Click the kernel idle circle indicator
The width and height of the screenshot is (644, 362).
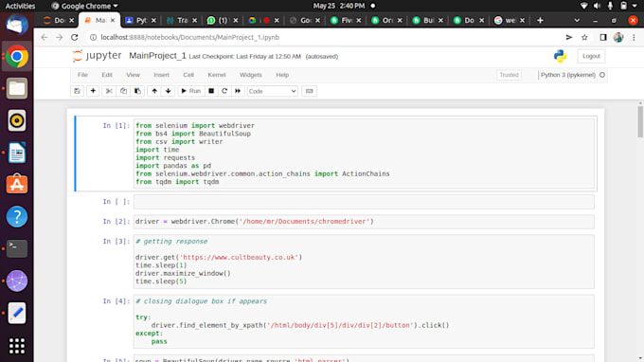click(602, 75)
